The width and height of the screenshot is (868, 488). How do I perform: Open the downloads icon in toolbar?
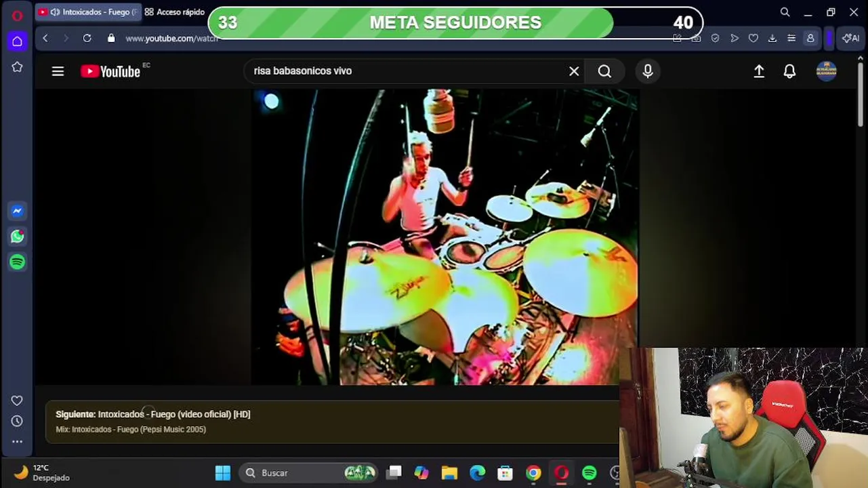pos(772,39)
